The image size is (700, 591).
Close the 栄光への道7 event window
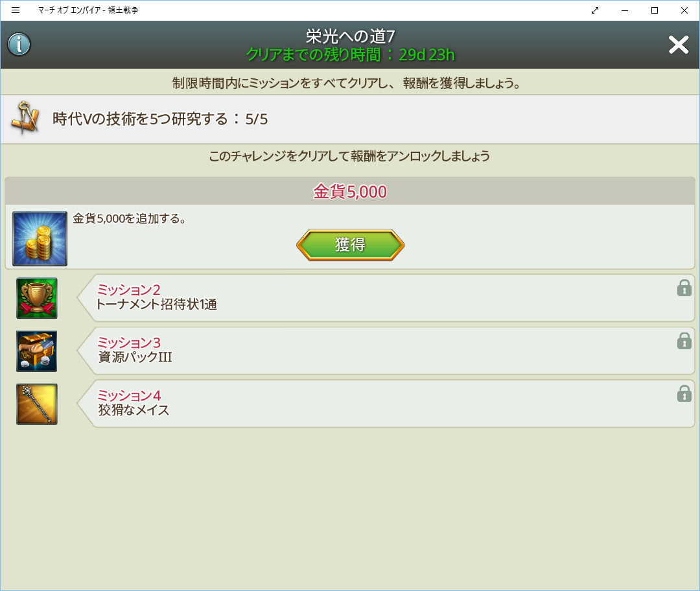678,45
